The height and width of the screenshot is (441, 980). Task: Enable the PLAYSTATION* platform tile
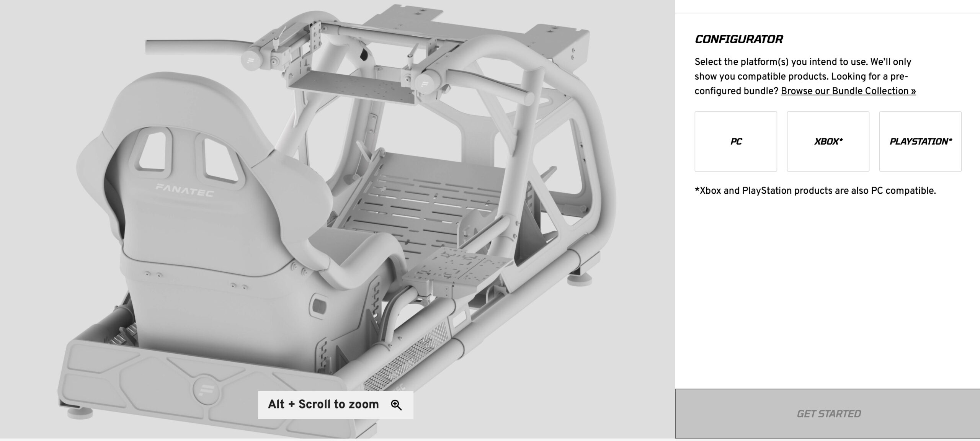(x=920, y=142)
